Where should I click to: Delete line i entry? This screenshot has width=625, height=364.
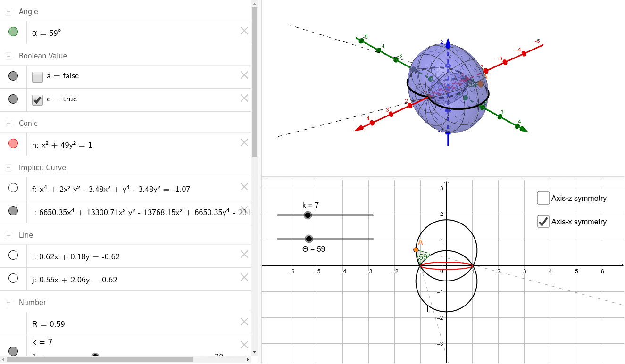(x=244, y=254)
